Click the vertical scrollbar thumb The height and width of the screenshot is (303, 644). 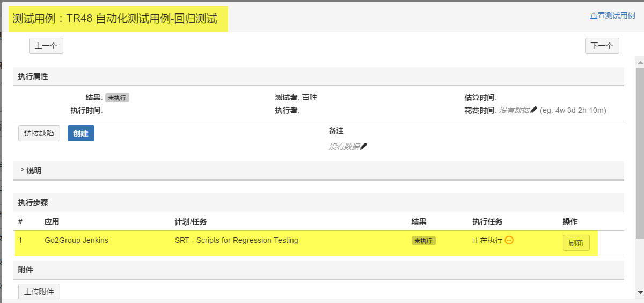(x=639, y=150)
